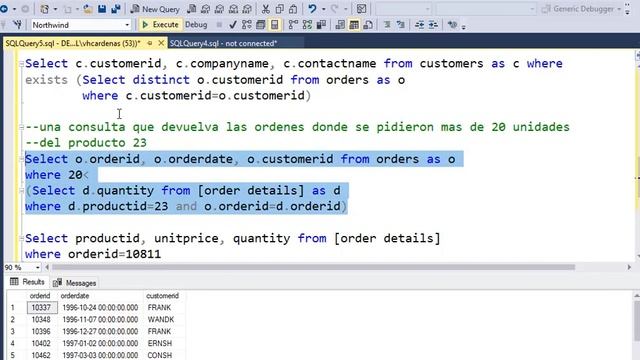Close the SQLQuery5.sql tab
Image resolution: width=640 pixels, height=360 pixels.
[161, 43]
